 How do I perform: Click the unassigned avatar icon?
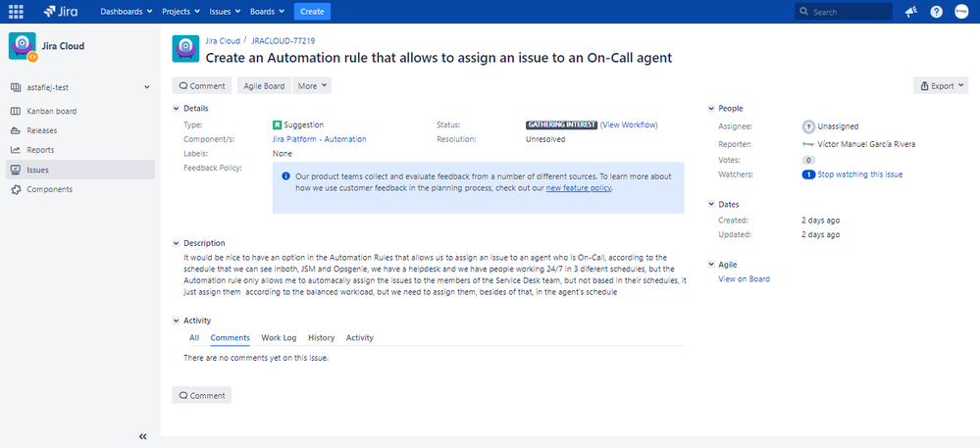808,126
